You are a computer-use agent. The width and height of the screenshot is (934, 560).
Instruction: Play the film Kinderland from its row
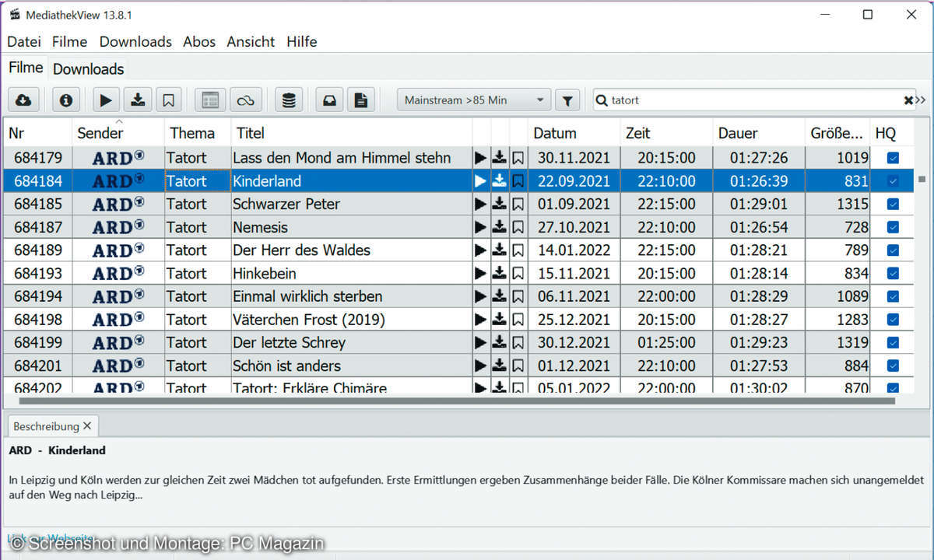pyautogui.click(x=480, y=180)
